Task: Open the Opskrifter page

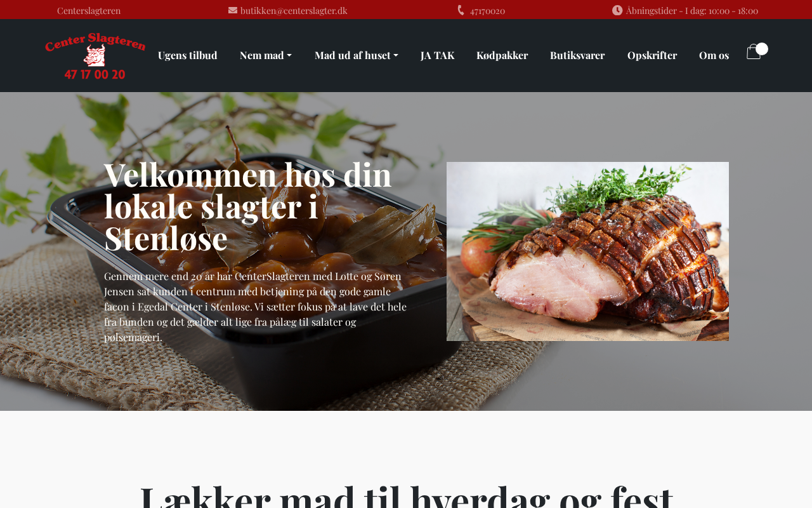Action: 652,55
